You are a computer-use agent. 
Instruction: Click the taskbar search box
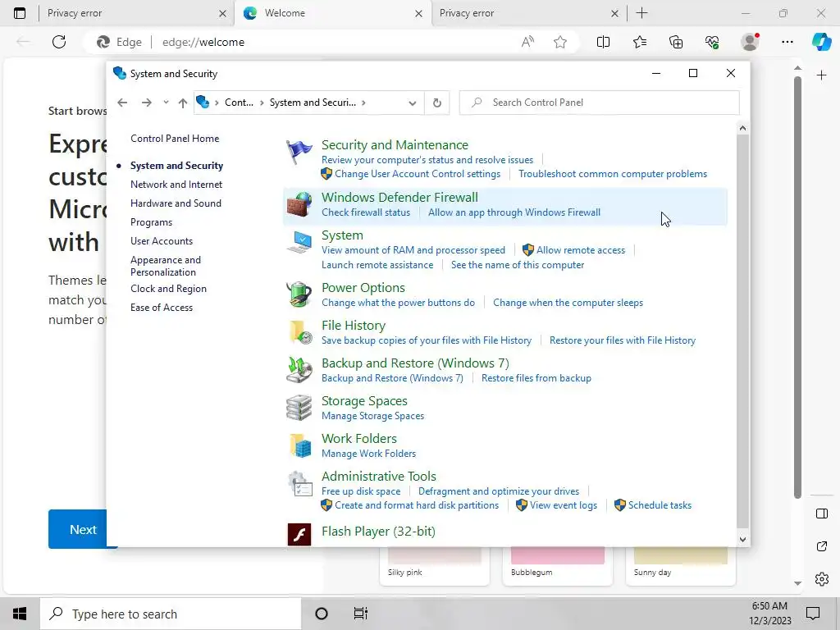click(x=171, y=614)
